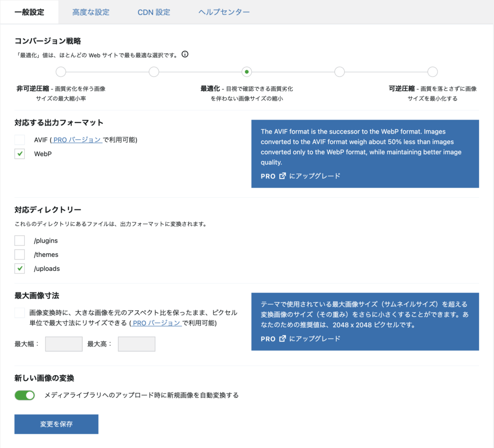Switch to the 一般設定 tab
Image resolution: width=494 pixels, height=448 pixels.
coord(29,12)
